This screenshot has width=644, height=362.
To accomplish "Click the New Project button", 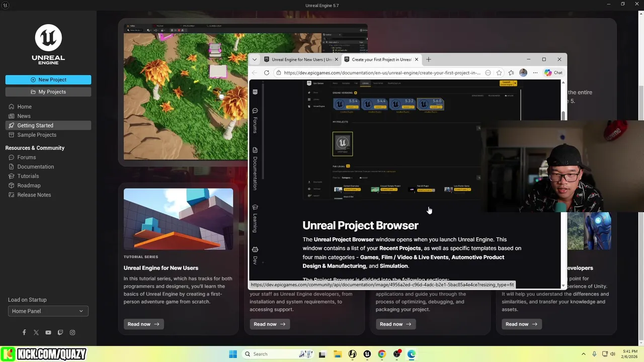I will (48, 79).
